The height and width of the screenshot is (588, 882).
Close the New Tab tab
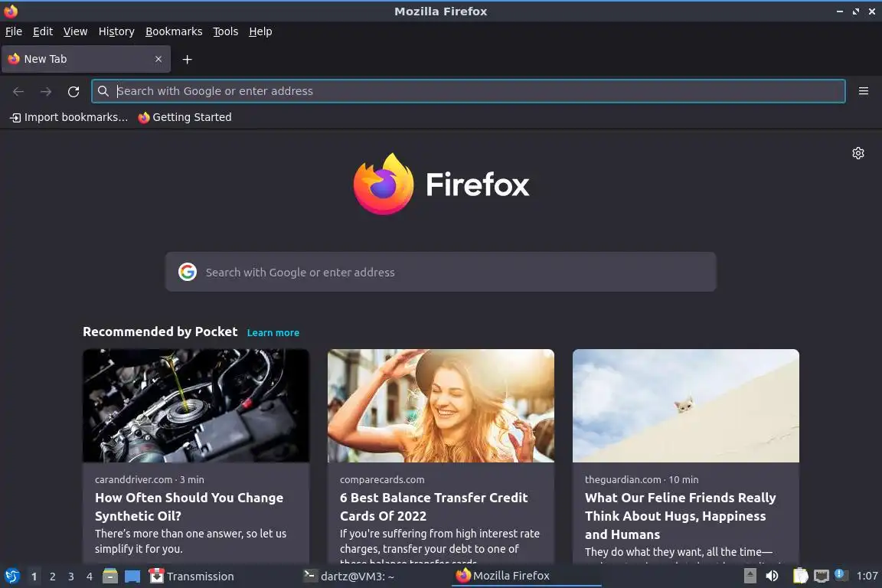158,59
